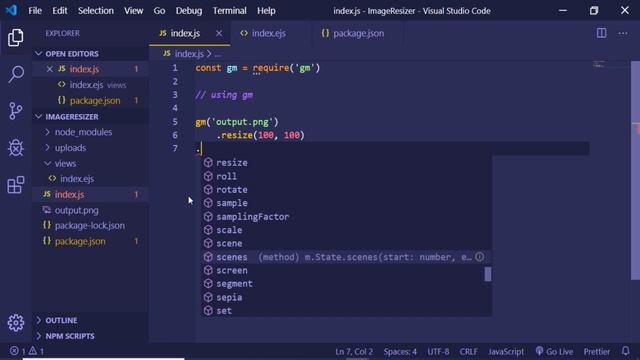Open More Actions ellipsis in editor
Viewport: 640px width, 360px height.
click(x=623, y=33)
